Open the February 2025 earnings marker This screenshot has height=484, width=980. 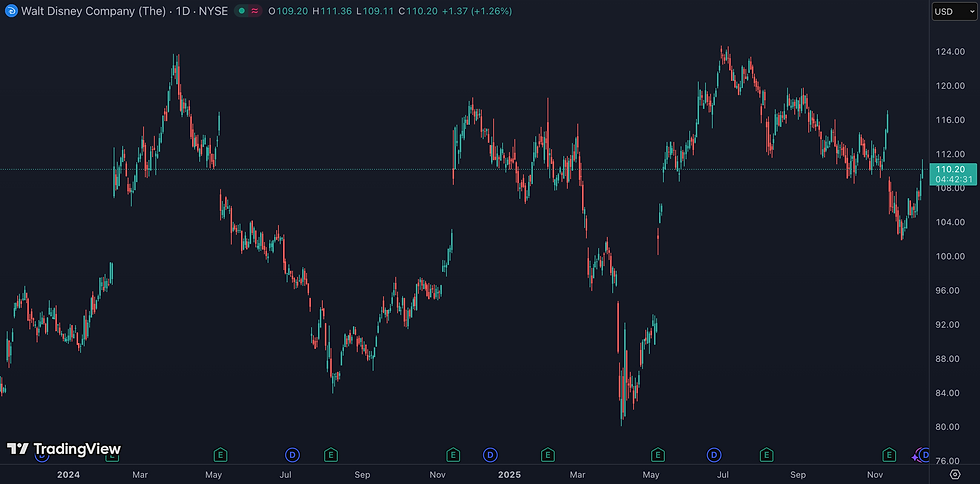tap(548, 455)
